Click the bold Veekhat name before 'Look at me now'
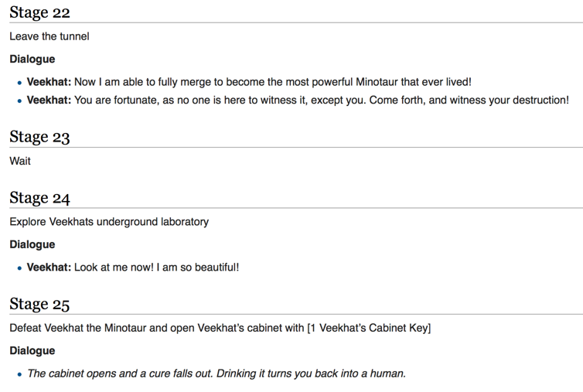This screenshot has width=583, height=392. pos(49,268)
